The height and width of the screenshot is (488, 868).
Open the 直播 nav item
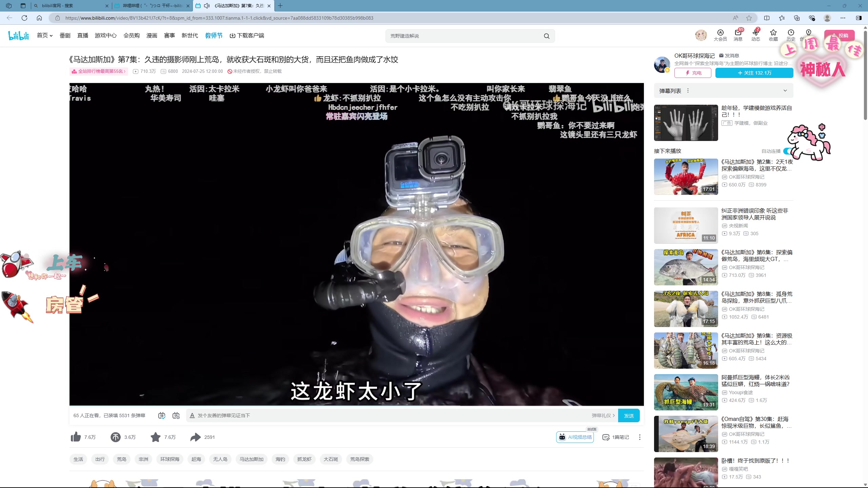pyautogui.click(x=83, y=36)
